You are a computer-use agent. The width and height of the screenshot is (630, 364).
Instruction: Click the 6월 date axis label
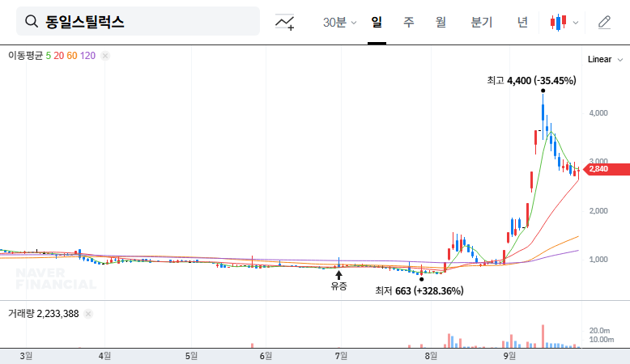[x=266, y=356]
